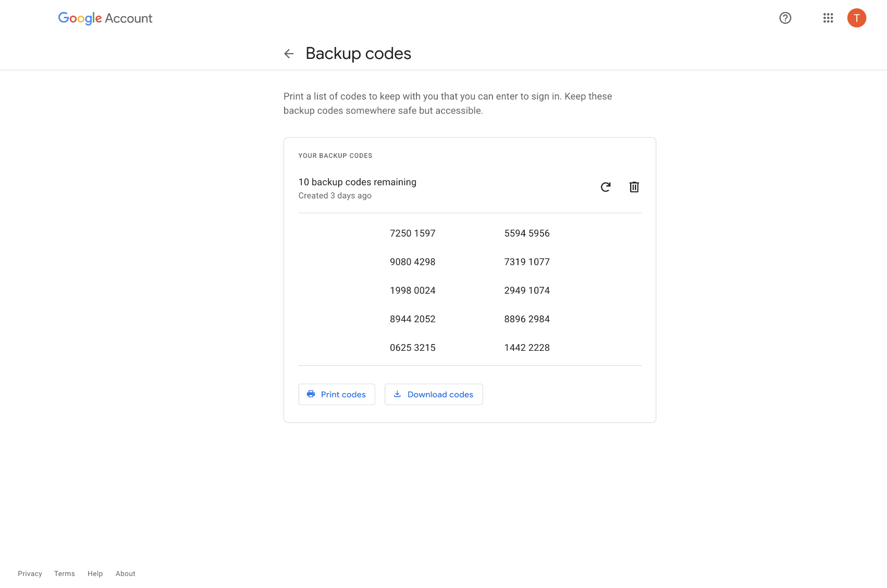Viewport: 887px width, 588px height.
Task: Click the account avatar labeled T
Action: (x=856, y=18)
